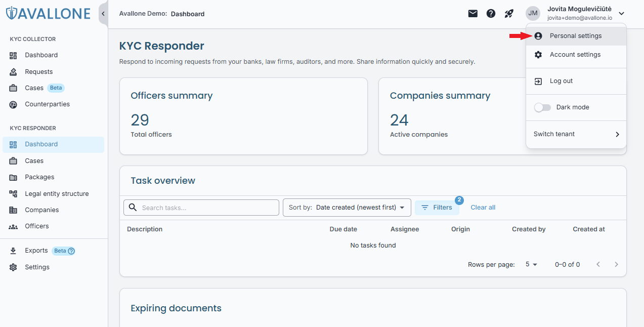Go to next page of tasks
Image resolution: width=644 pixels, height=327 pixels.
[x=616, y=265]
